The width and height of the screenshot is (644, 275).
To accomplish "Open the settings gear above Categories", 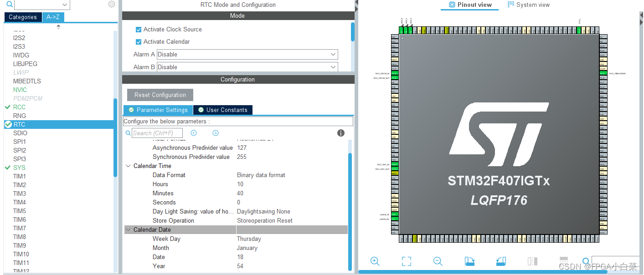I will click(x=111, y=4).
